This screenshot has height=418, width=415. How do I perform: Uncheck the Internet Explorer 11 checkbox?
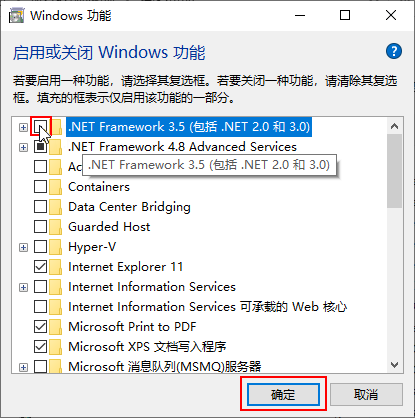click(x=40, y=267)
